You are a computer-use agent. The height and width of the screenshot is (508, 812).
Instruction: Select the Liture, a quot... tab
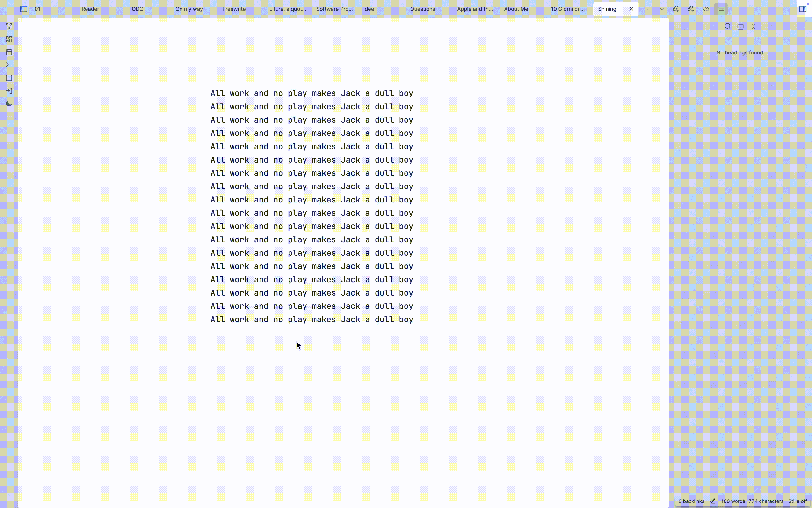coord(288,9)
